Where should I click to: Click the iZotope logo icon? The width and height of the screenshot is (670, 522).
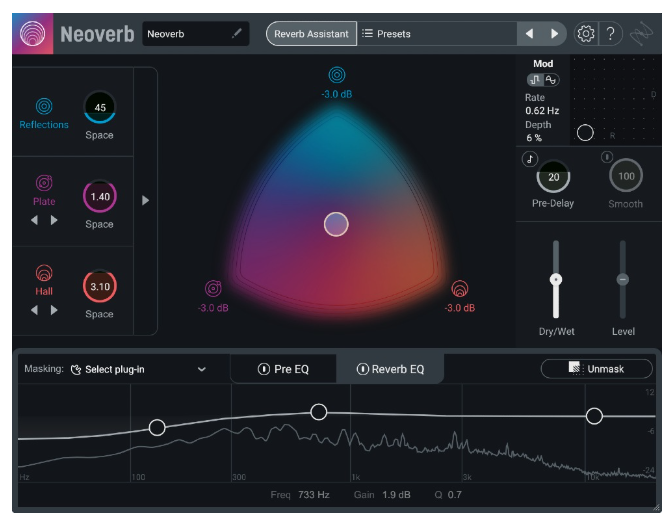(641, 34)
